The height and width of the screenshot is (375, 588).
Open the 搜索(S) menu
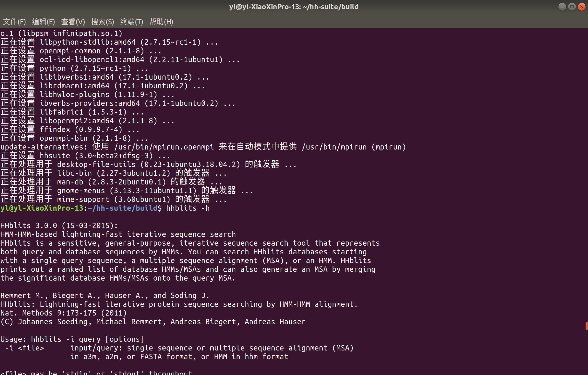click(102, 22)
